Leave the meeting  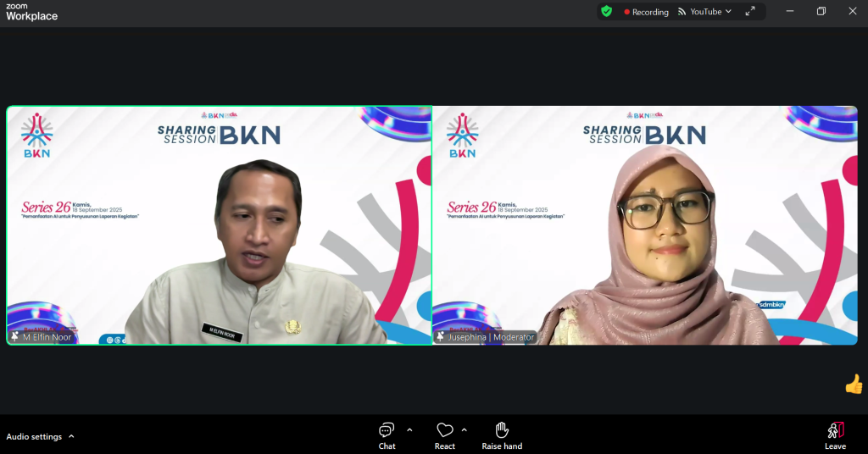(835, 435)
